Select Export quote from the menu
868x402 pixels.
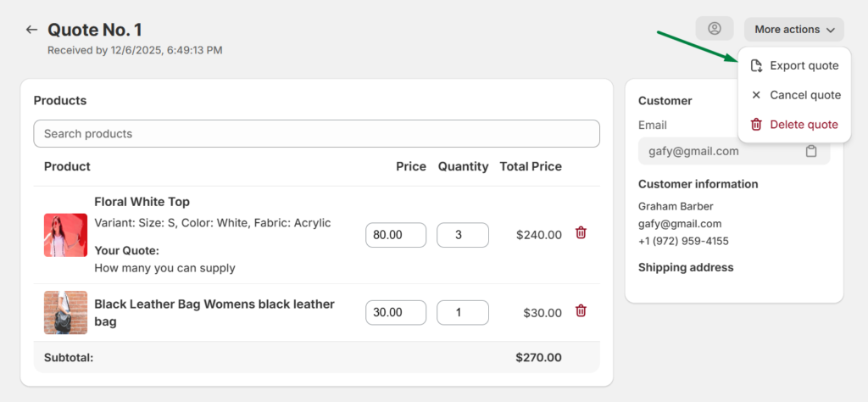(804, 66)
